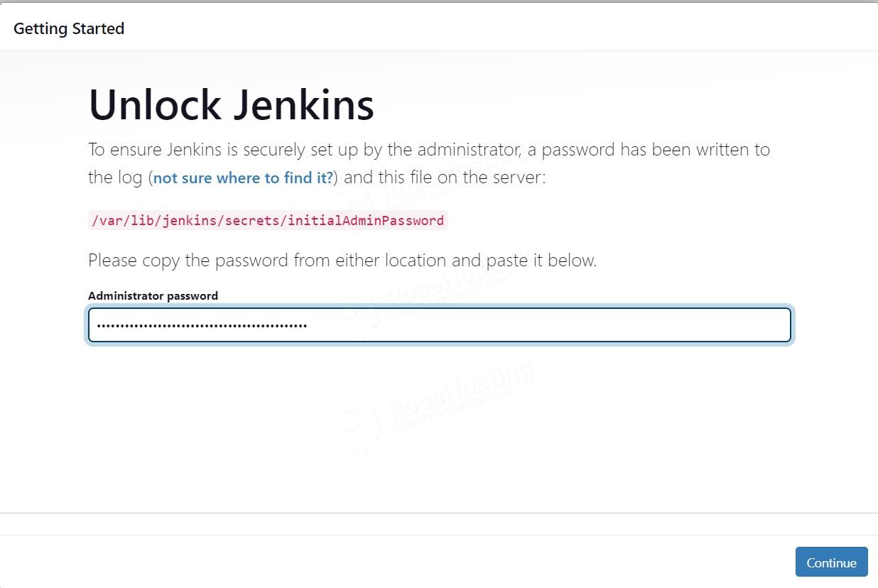Click the bold Administrator password caption
The width and height of the screenshot is (878, 588).
click(x=153, y=295)
